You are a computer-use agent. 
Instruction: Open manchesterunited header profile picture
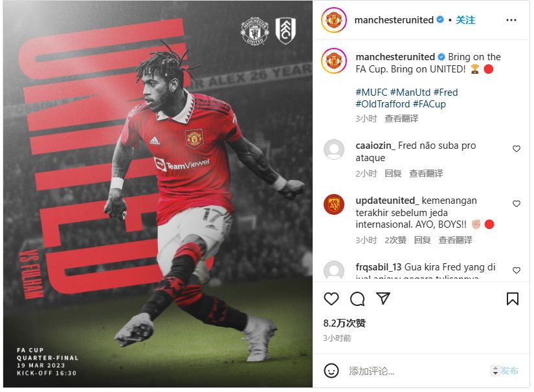point(334,20)
